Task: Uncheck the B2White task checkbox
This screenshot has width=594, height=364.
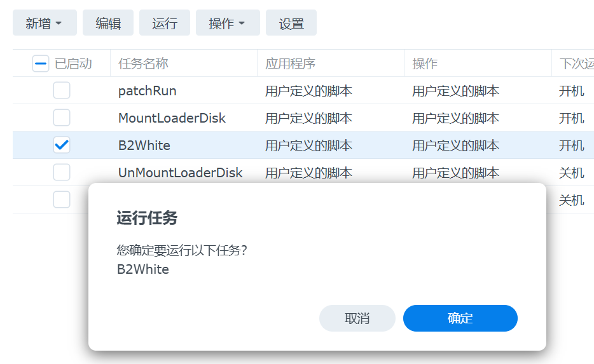Action: (62, 145)
